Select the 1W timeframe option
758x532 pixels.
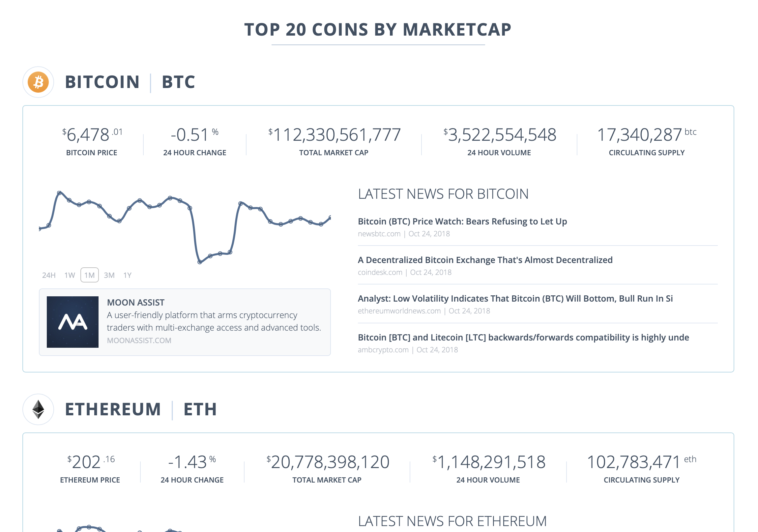pos(70,275)
